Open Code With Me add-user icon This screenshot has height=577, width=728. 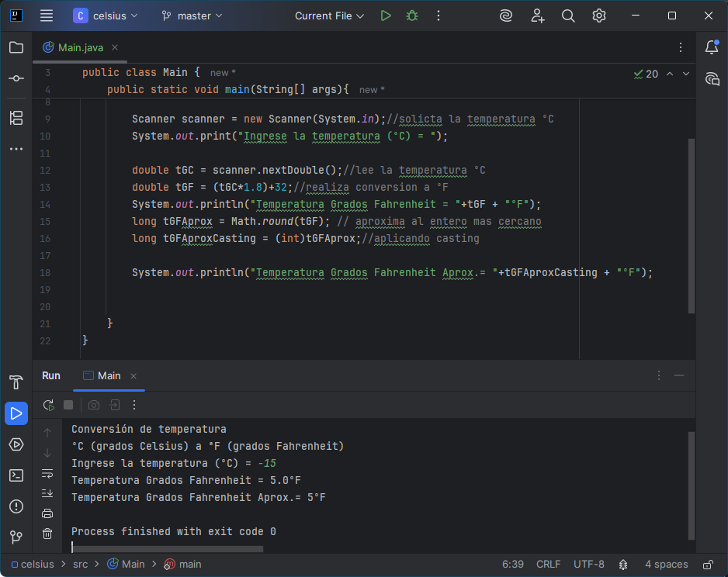tap(537, 16)
